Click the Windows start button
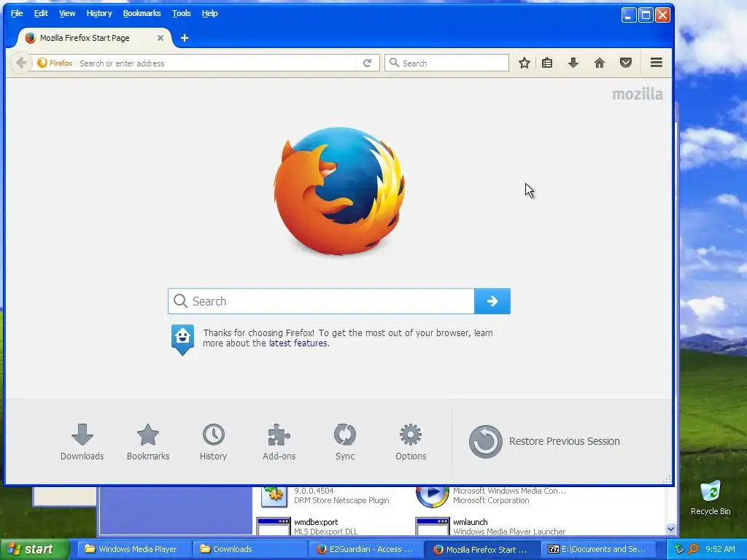The image size is (747, 560). point(34,549)
